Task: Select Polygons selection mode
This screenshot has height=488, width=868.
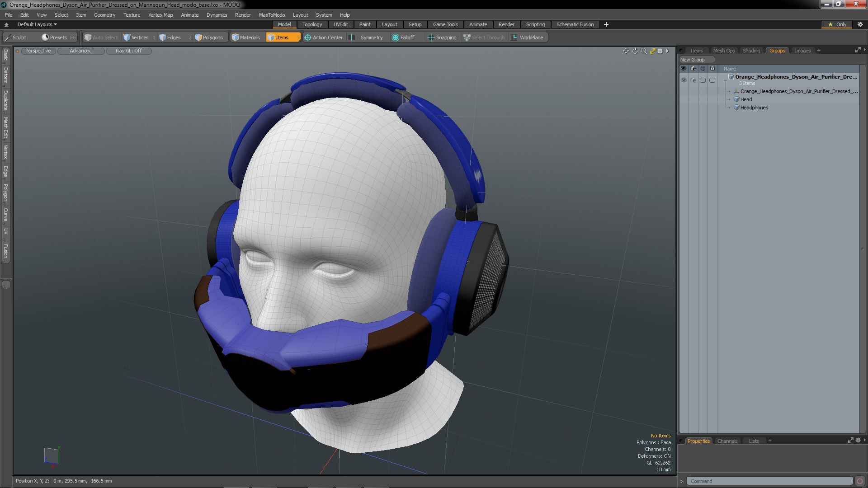Action: tap(209, 38)
